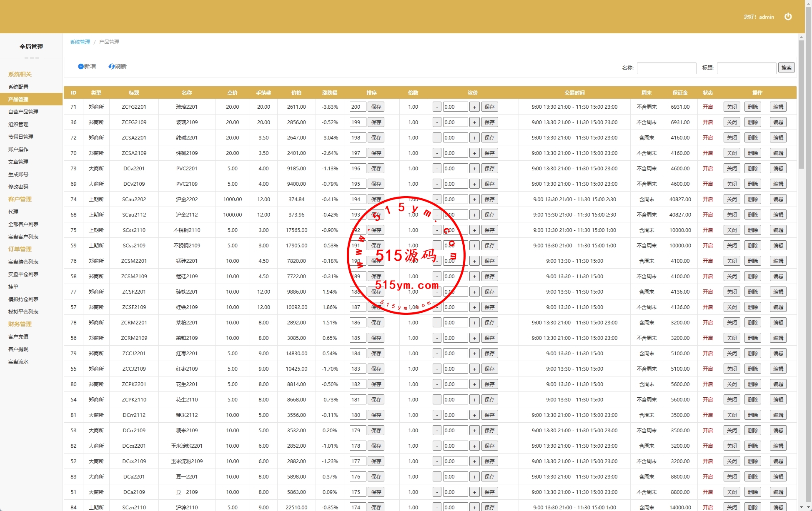Toggle 关闭 status for 花生2201

(x=732, y=384)
